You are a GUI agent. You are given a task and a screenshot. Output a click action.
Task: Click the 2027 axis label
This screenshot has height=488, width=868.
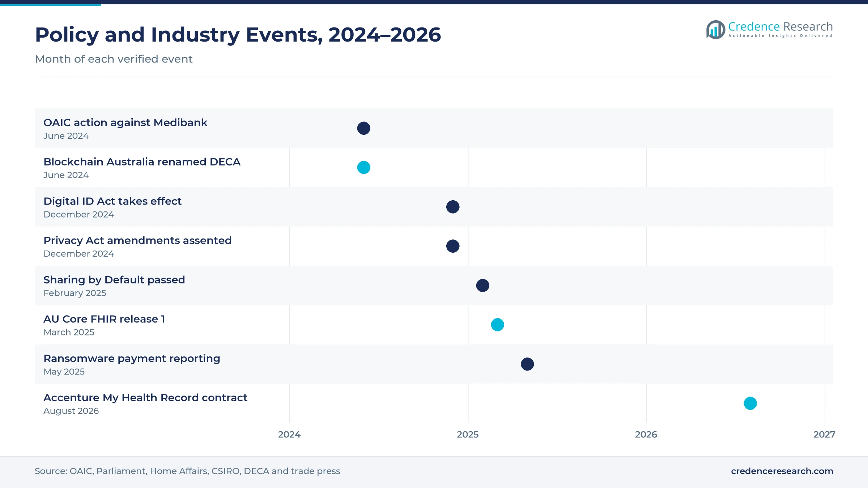(x=824, y=435)
